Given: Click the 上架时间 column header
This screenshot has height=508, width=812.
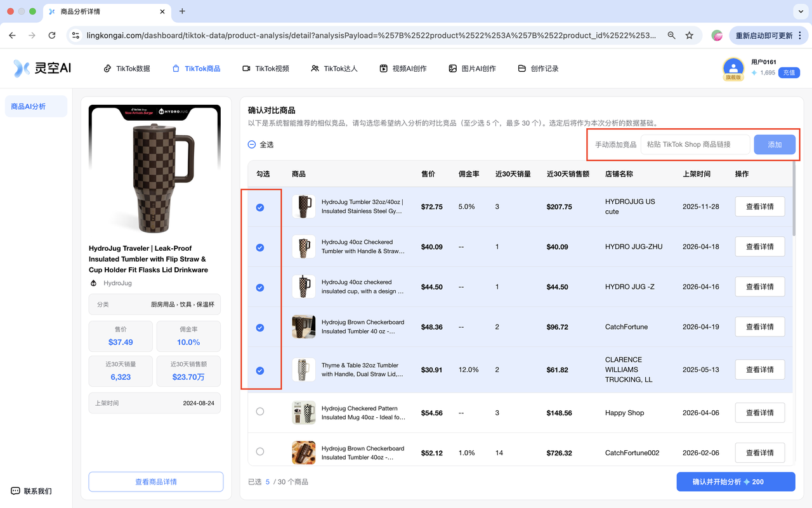Looking at the screenshot, I should point(697,174).
